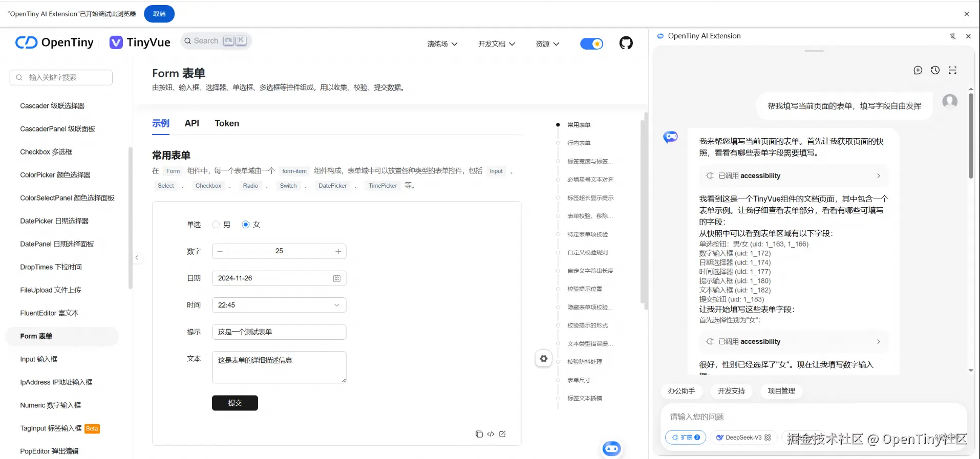Open the 开发文档 dropdown menu
The image size is (980, 459).
coord(497,44)
